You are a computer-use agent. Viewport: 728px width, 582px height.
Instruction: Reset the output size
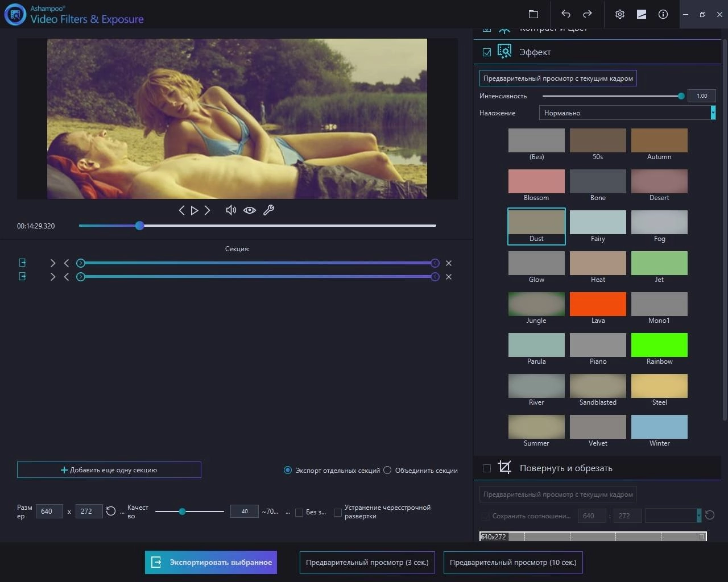111,511
